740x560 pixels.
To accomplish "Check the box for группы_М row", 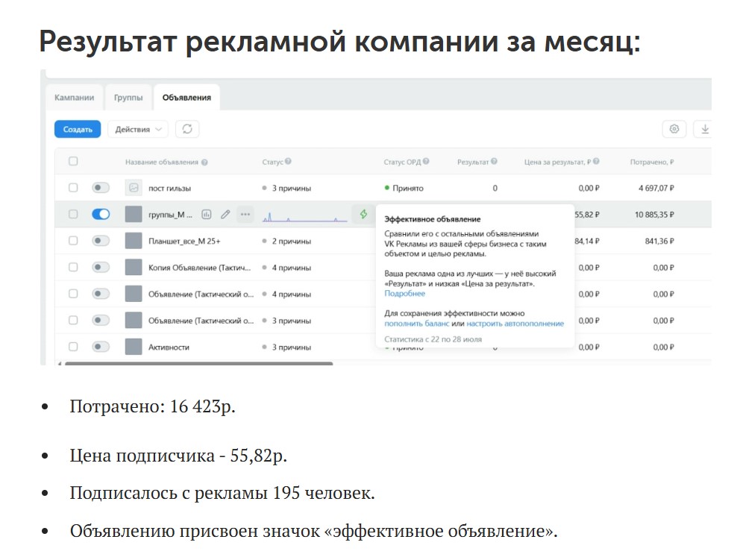I will point(73,214).
